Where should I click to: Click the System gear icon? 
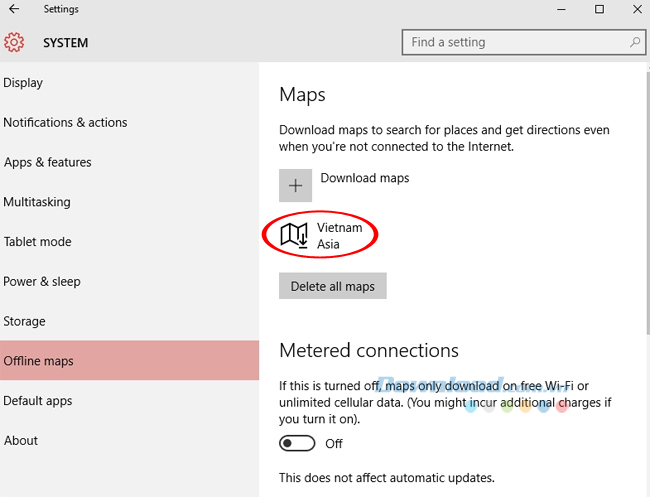(14, 43)
